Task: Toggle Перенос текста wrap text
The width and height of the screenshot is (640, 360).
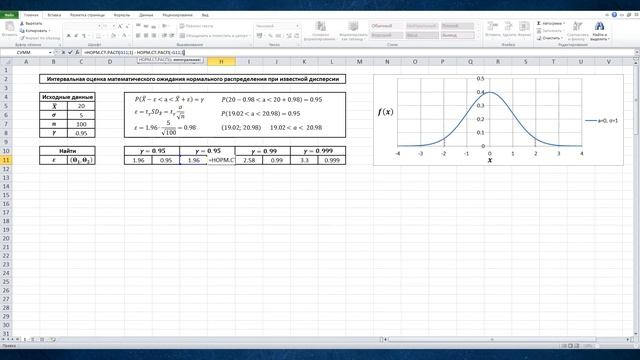Action: click(x=196, y=26)
